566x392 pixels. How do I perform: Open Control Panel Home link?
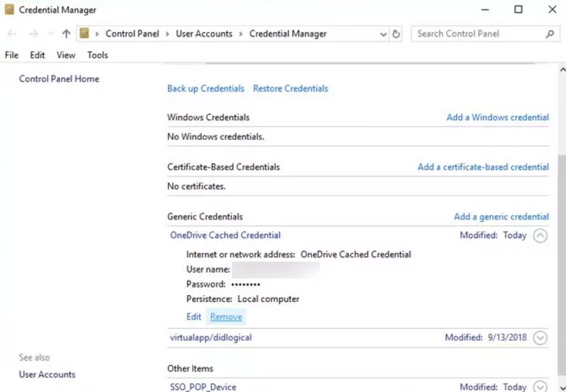point(59,79)
